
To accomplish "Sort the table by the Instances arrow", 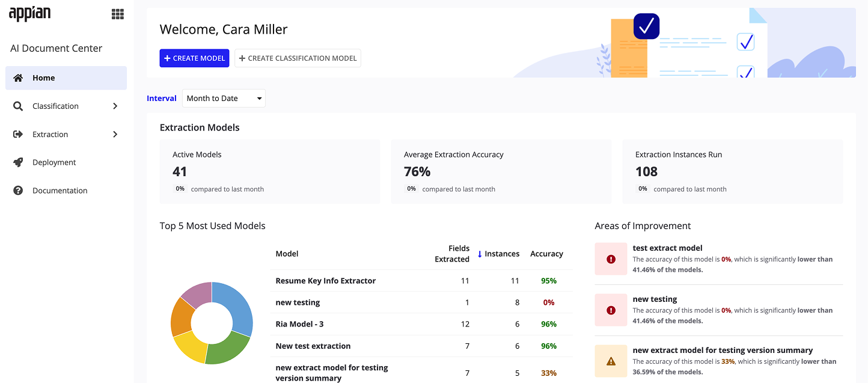I will (x=480, y=254).
